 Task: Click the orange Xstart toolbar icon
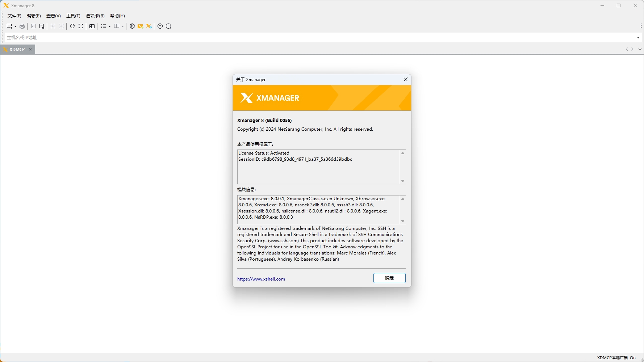click(140, 26)
